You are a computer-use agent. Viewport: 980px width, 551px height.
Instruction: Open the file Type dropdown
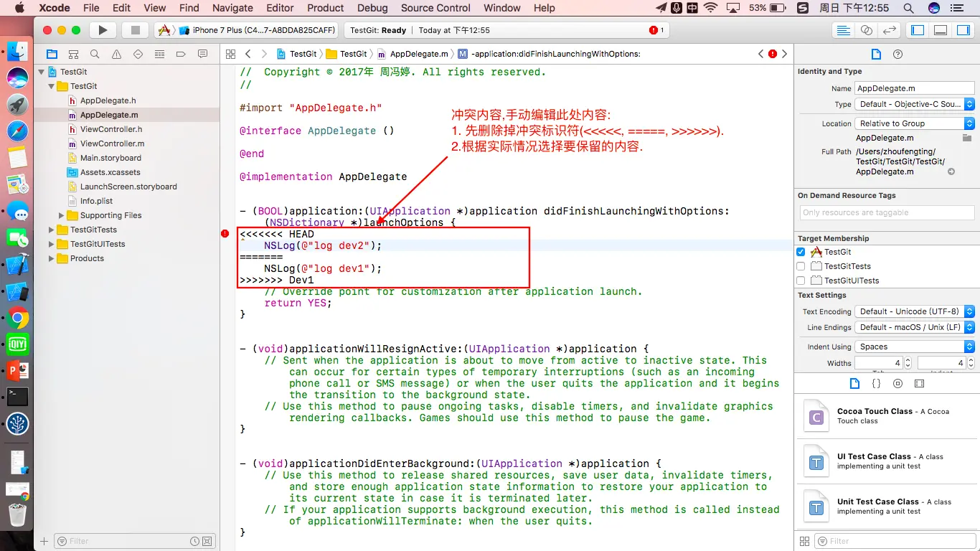pyautogui.click(x=915, y=104)
